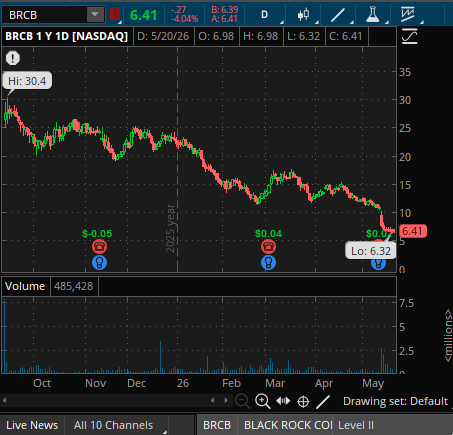Screen dimensions: 453x435
Task: Click the $-0.05 earnings label
Action: coord(97,233)
